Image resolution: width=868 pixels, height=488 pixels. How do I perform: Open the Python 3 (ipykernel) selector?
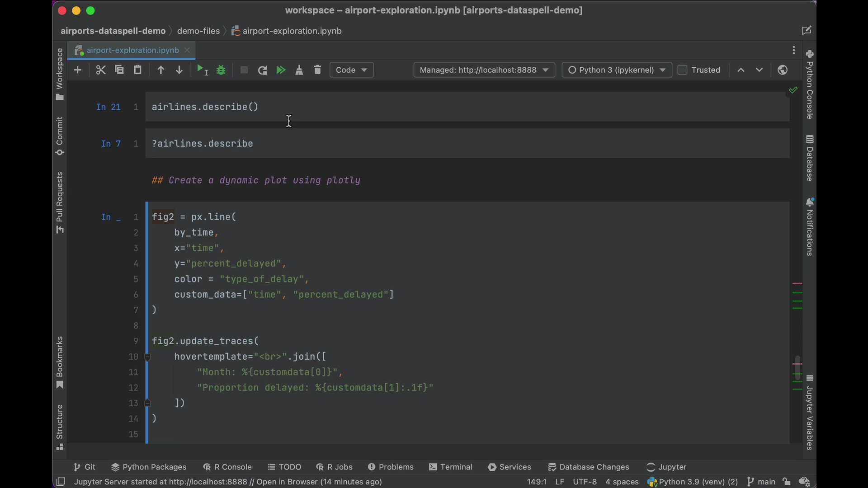tap(616, 70)
